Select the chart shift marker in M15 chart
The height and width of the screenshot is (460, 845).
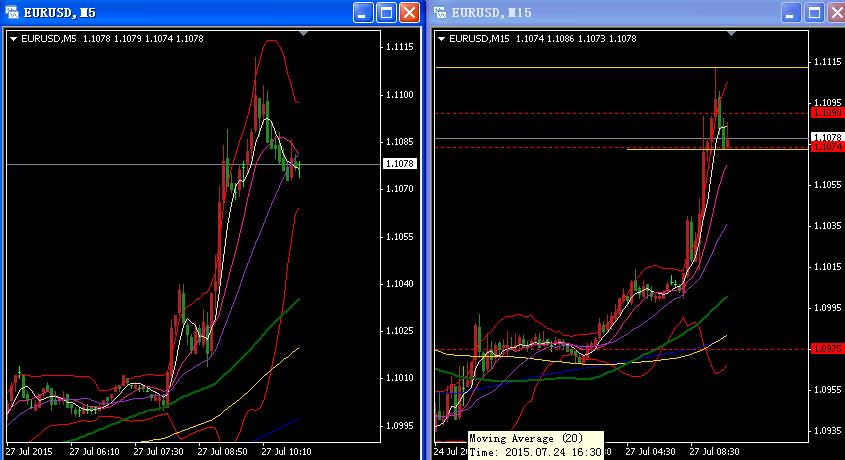pyautogui.click(x=731, y=33)
